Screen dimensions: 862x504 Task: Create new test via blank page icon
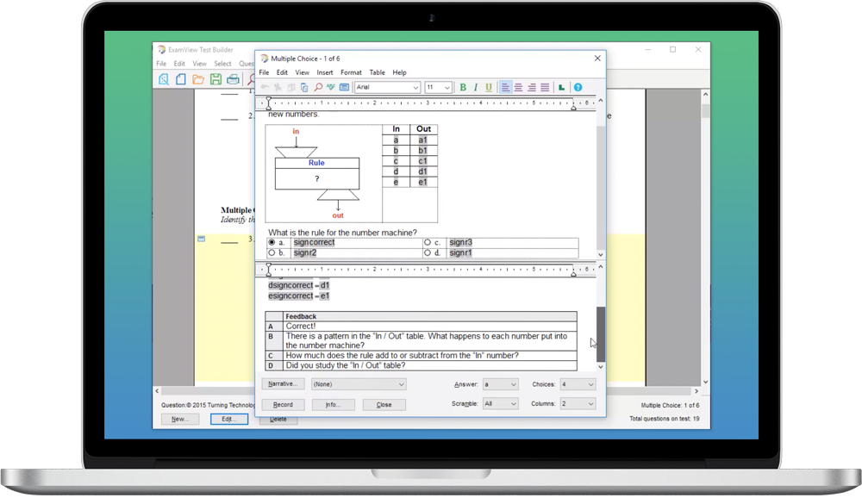tap(180, 79)
